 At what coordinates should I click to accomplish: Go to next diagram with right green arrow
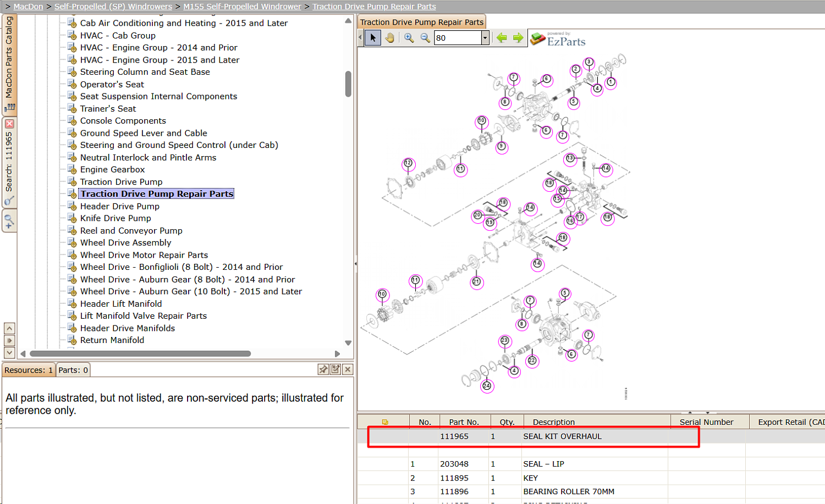tap(518, 38)
